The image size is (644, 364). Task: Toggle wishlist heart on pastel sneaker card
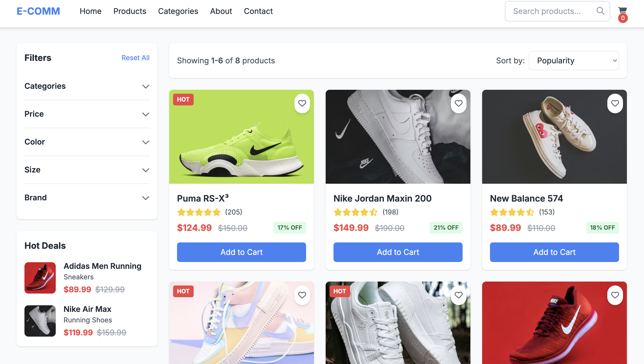coord(302,295)
